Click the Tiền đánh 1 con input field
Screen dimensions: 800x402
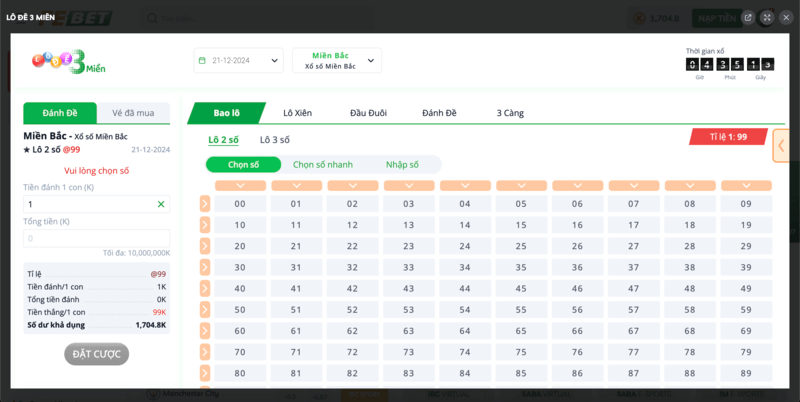tap(88, 204)
